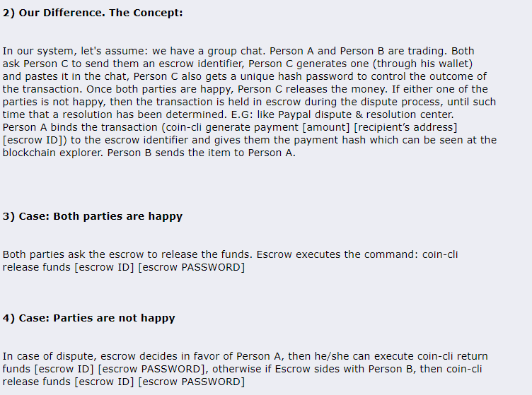
Task: Click the heading "2) Our Difference. The Concept:"
Action: tap(93, 13)
